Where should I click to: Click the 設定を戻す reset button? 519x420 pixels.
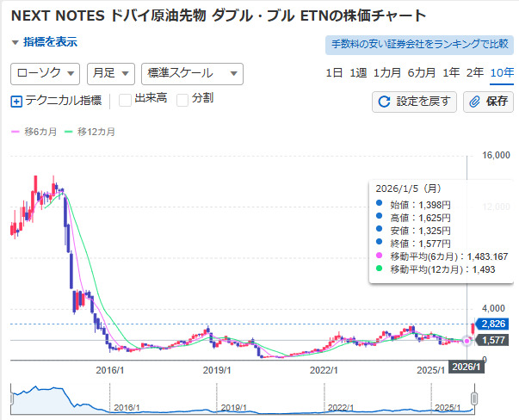414,102
